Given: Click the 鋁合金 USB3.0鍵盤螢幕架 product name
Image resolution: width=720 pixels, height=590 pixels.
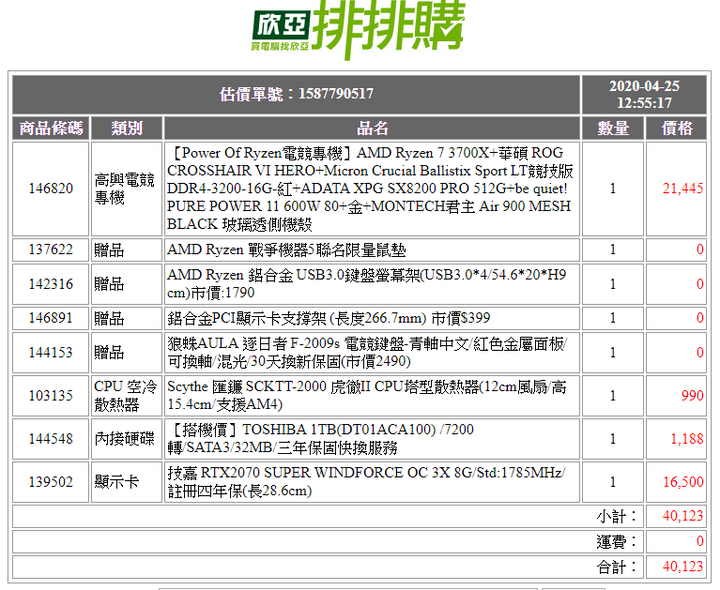Looking at the screenshot, I should (372, 284).
